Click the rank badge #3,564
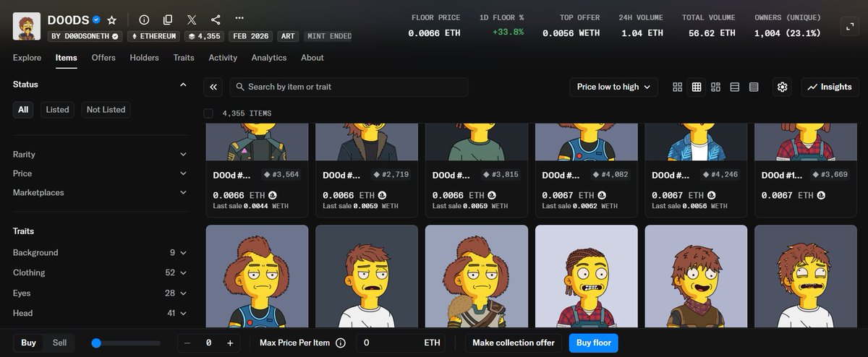This screenshot has width=868, height=357. 280,175
